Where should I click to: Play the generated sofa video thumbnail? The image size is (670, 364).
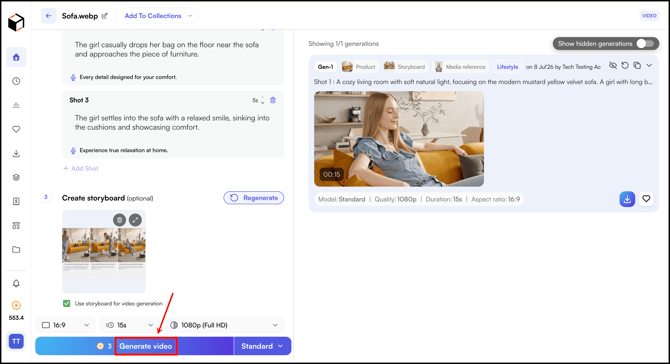pos(399,139)
